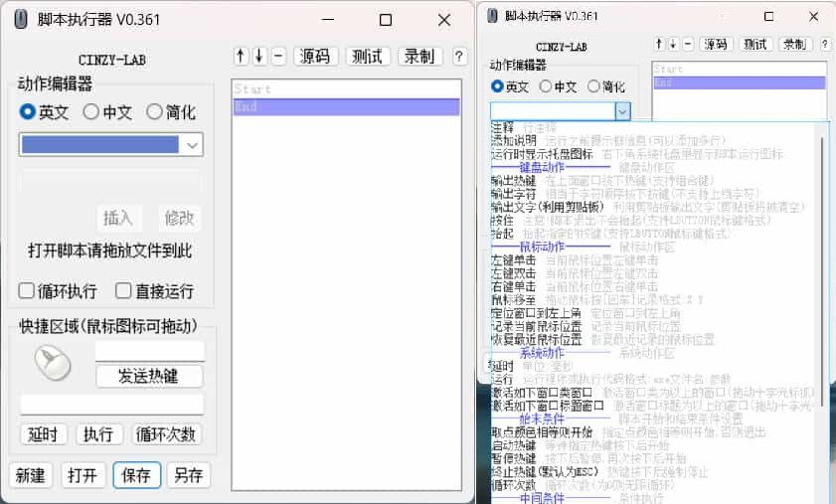Click the ? help button in the left window
Image resolution: width=836 pixels, height=504 pixels.
tap(459, 57)
